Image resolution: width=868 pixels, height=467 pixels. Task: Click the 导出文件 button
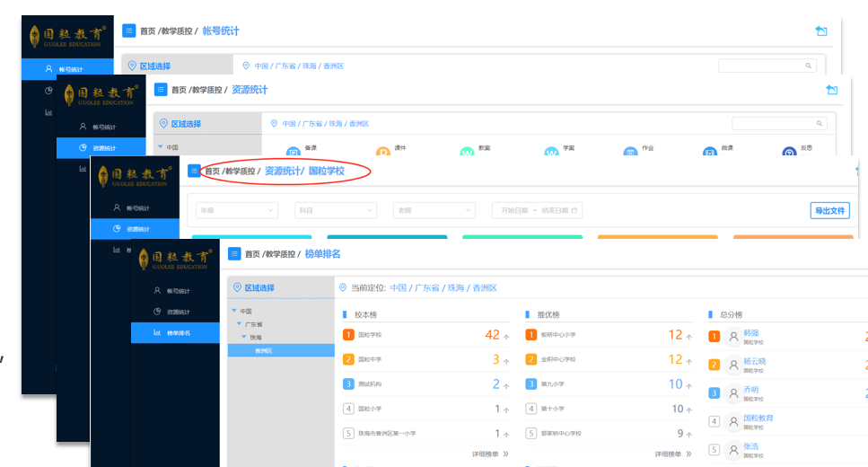point(829,211)
